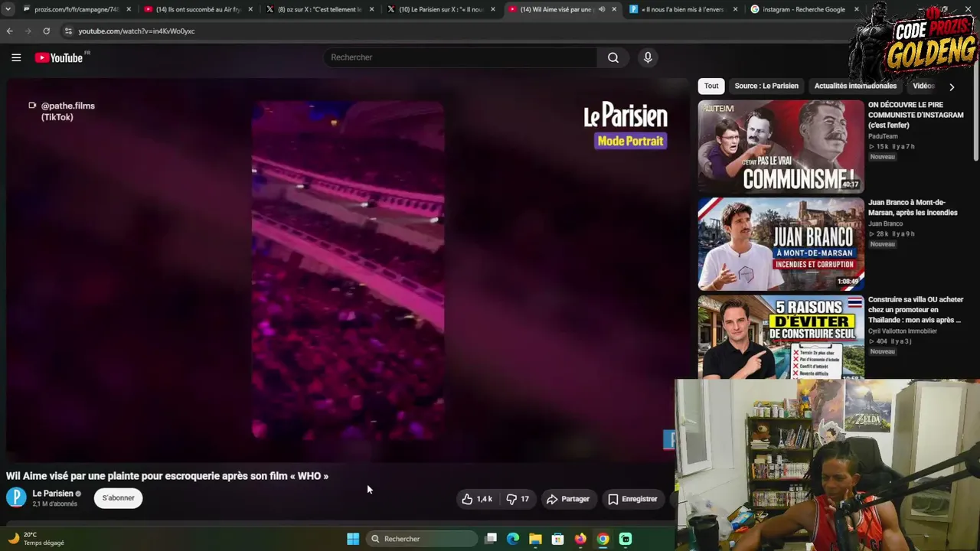This screenshot has width=980, height=551.
Task: Mute the tab using its speaker icon
Action: (x=602, y=9)
